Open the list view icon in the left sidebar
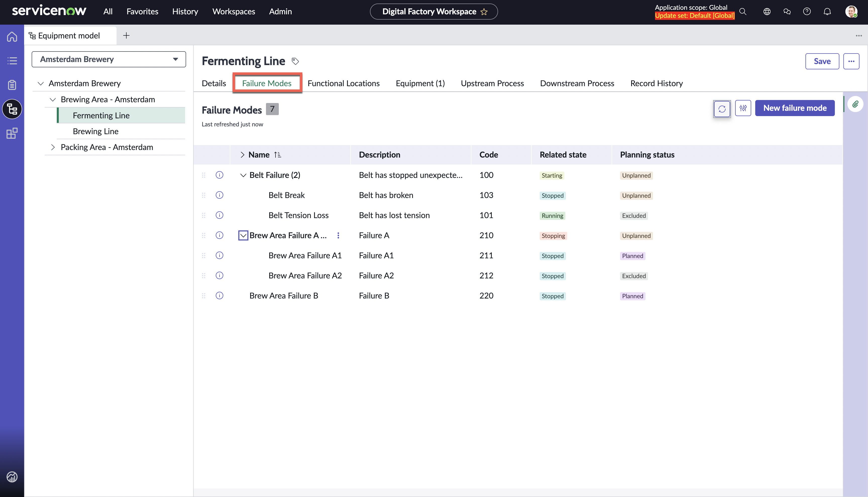Viewport: 868px width, 497px height. pyautogui.click(x=12, y=61)
